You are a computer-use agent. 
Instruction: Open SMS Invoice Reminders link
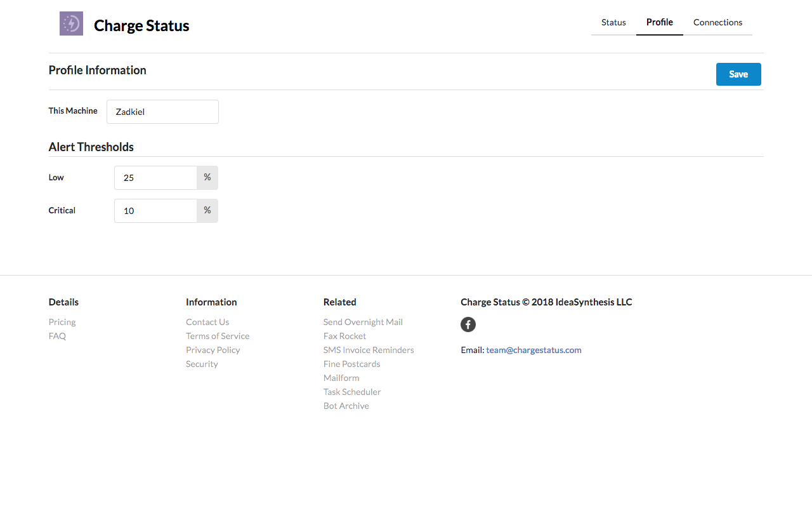[369, 350]
